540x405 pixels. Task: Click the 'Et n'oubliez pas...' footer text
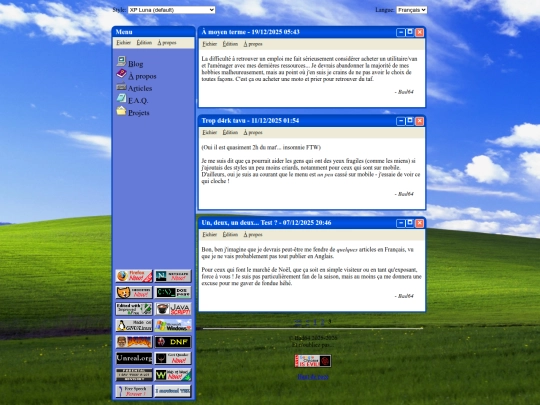[x=313, y=345]
